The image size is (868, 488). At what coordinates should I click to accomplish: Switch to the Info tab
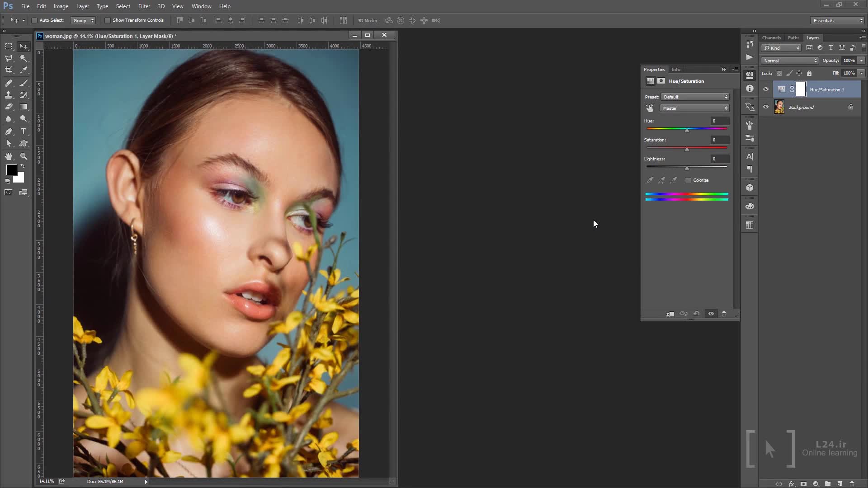point(676,70)
